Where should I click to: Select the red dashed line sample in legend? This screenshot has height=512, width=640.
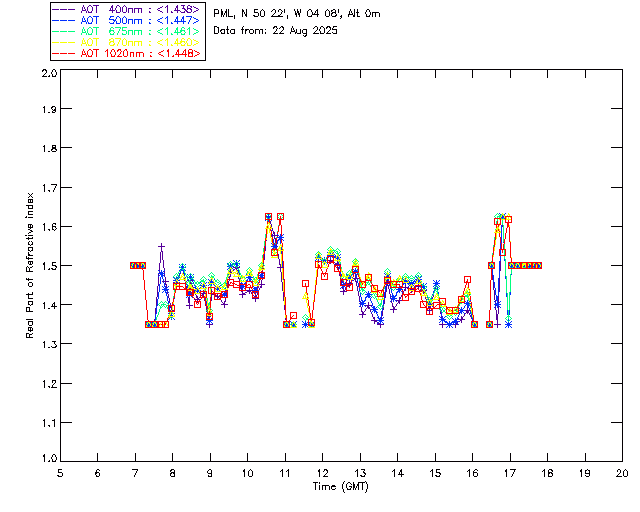(64, 53)
